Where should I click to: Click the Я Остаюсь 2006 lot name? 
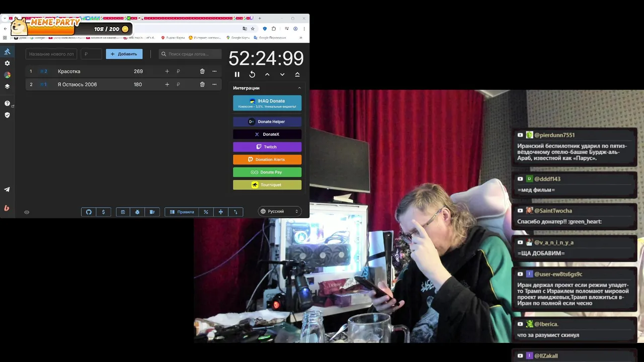coord(77,84)
